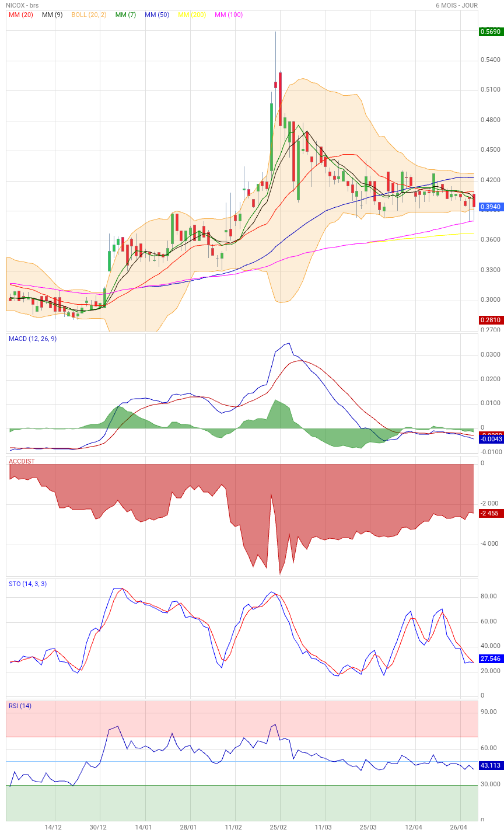Click the ACCDIST panel label
Viewport: 504px width, 833px height.
pyautogui.click(x=22, y=461)
